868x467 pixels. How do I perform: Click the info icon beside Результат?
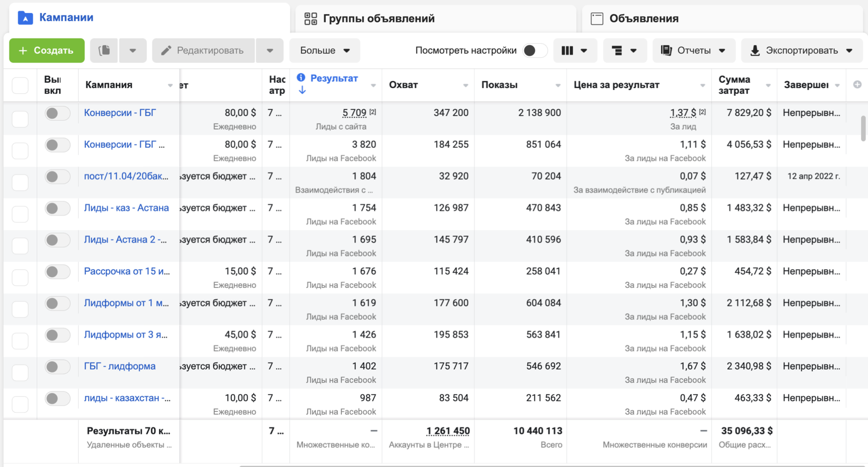[301, 78]
